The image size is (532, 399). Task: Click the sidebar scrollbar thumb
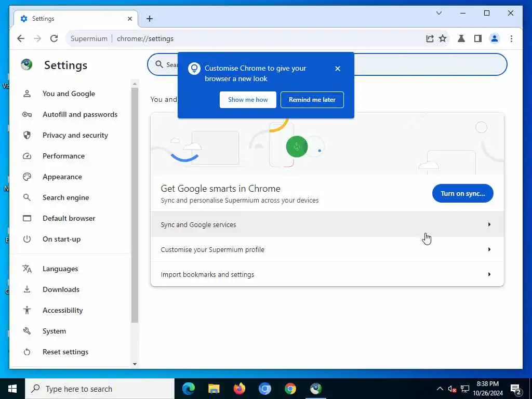(135, 205)
